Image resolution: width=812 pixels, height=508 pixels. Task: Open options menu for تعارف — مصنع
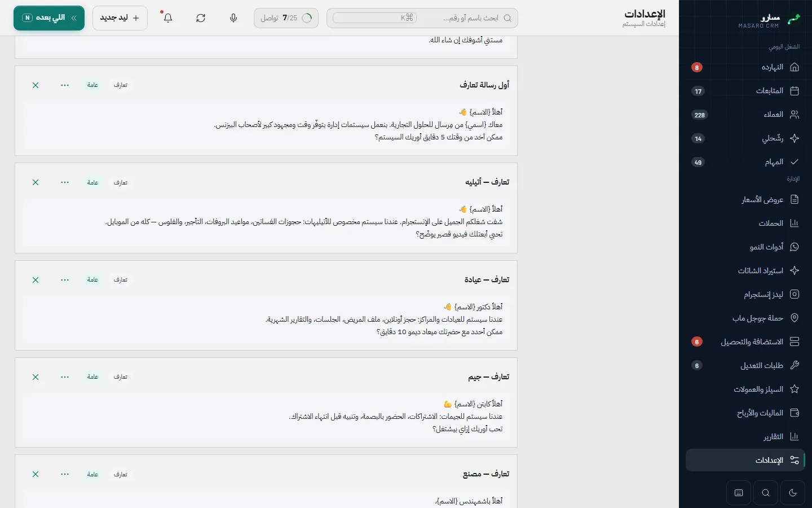pyautogui.click(x=65, y=474)
